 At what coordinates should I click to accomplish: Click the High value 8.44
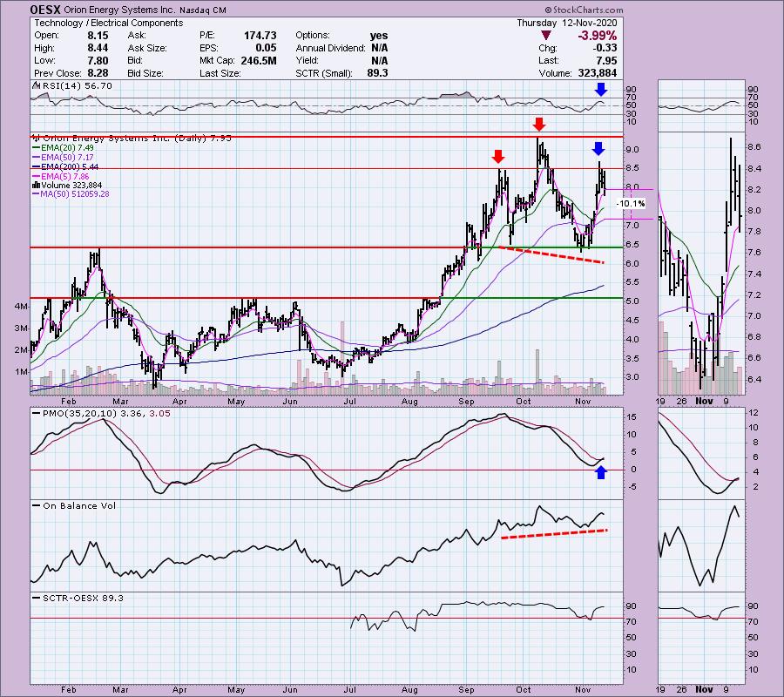(x=98, y=48)
